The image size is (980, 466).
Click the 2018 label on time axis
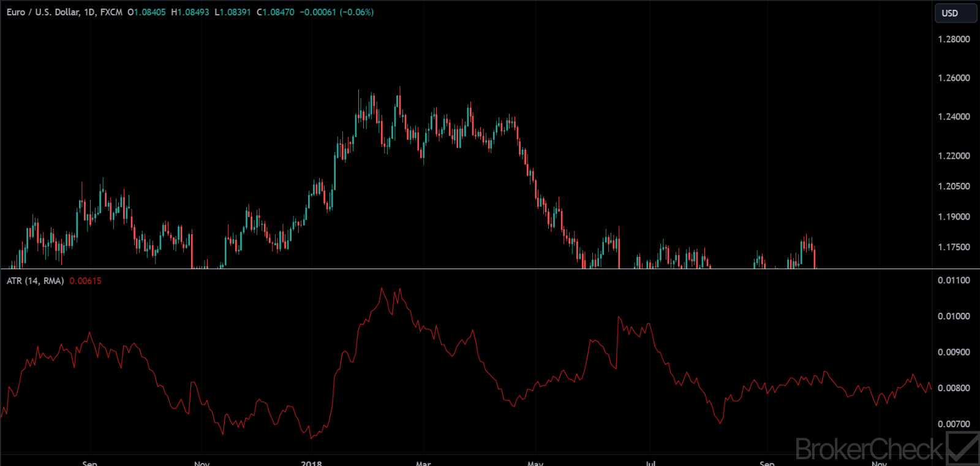(x=311, y=463)
